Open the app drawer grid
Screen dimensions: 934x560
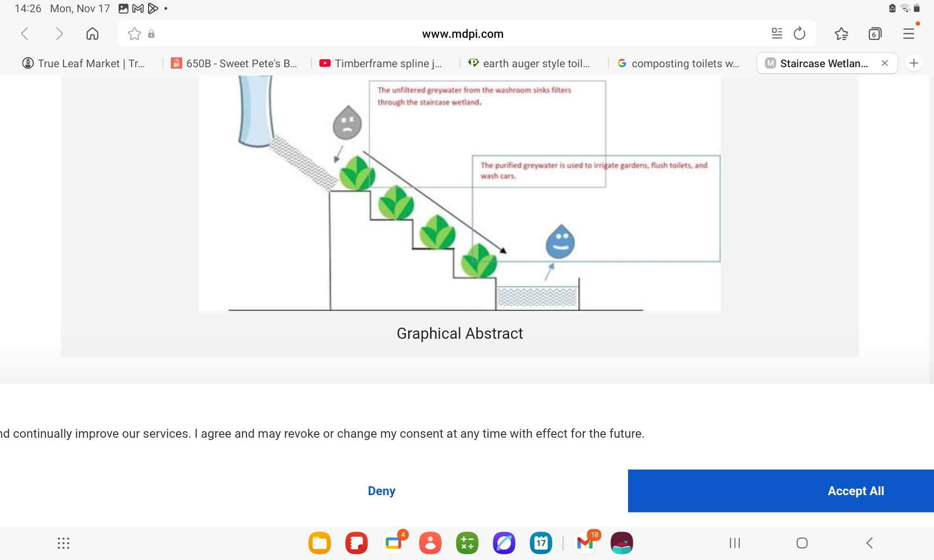[64, 543]
